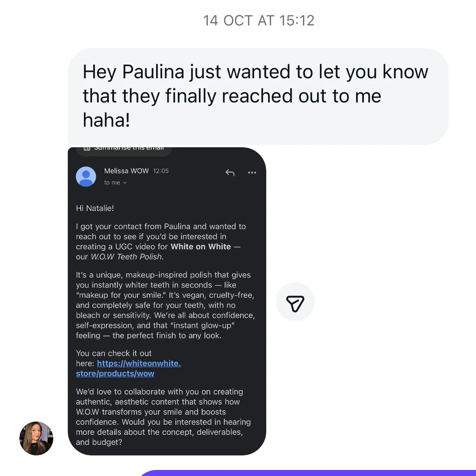Click the 12:05 email time
Image resolution: width=476 pixels, height=476 pixels.
(x=161, y=171)
